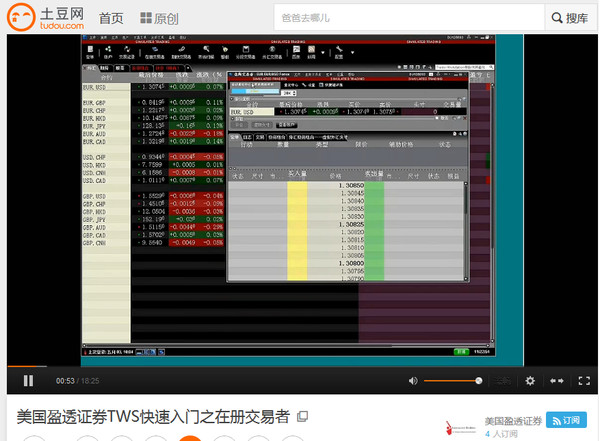
Task: Open the player settings gear
Action: (530, 381)
